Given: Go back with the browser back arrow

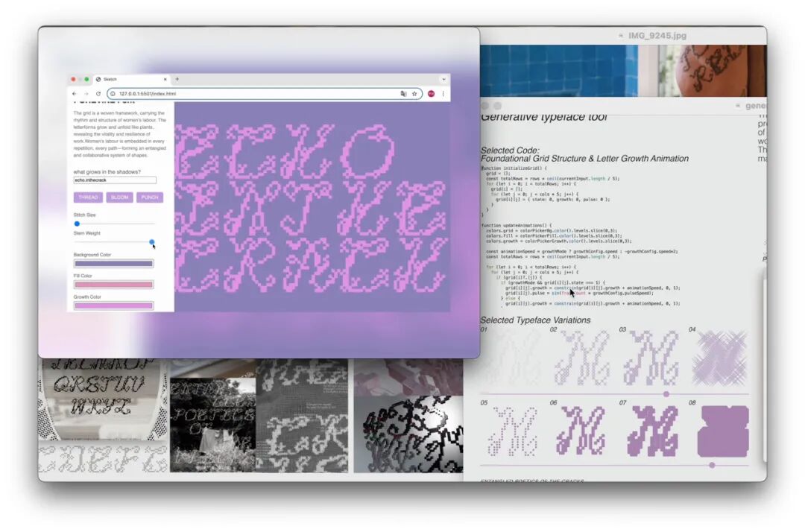Looking at the screenshot, I should point(75,94).
